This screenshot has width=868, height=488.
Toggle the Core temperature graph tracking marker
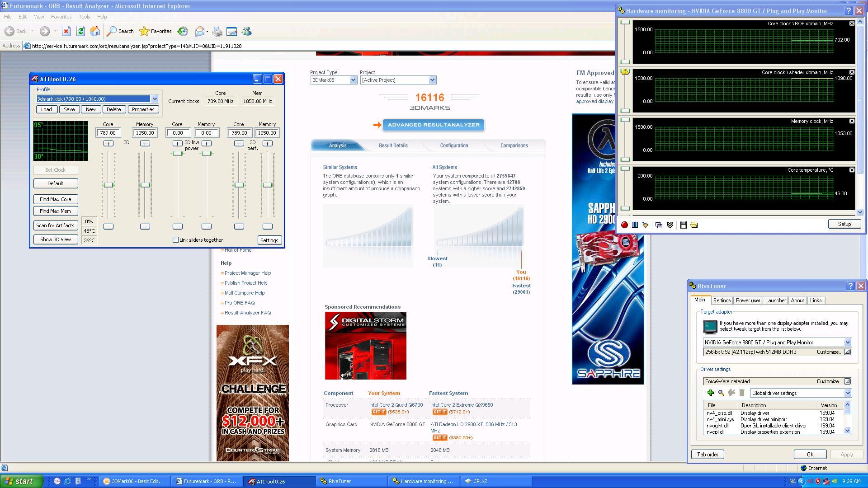point(625,169)
